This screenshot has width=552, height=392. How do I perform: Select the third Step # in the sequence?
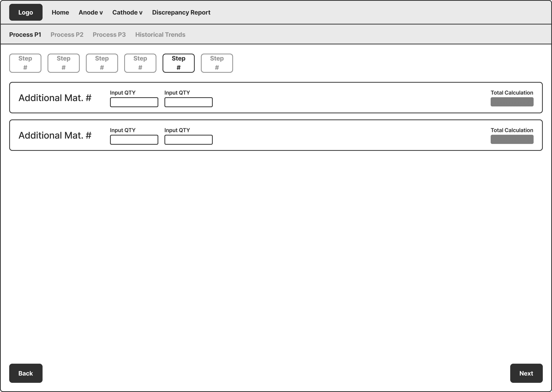pyautogui.click(x=102, y=63)
